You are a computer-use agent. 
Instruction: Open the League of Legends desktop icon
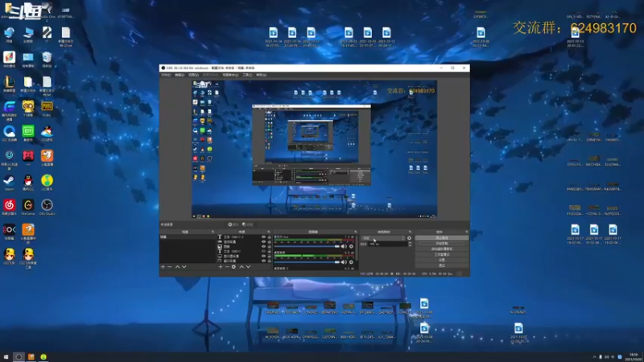9,84
